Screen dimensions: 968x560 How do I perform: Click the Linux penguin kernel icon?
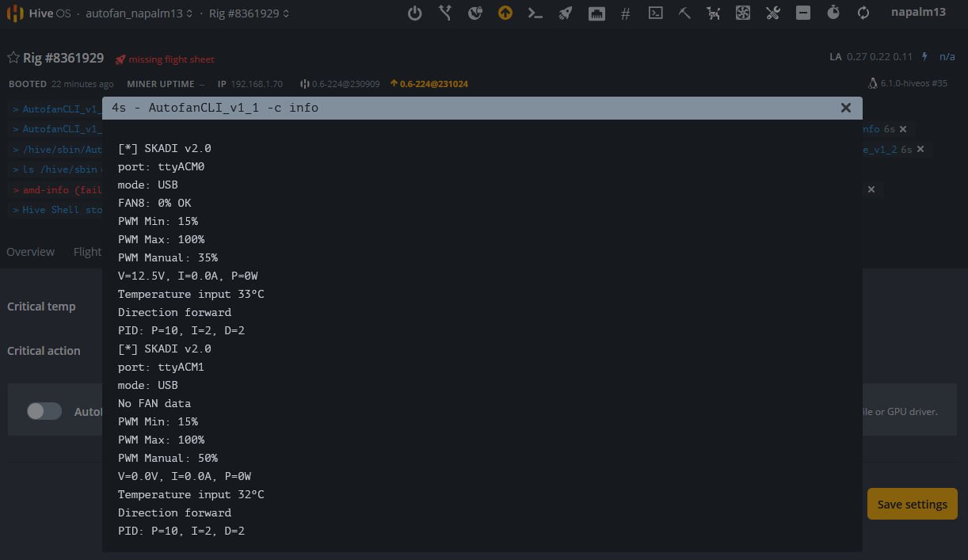tap(873, 83)
